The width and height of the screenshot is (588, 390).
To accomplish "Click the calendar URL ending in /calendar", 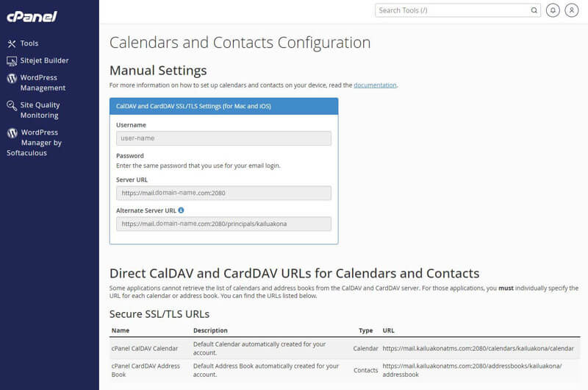I will pyautogui.click(x=478, y=348).
